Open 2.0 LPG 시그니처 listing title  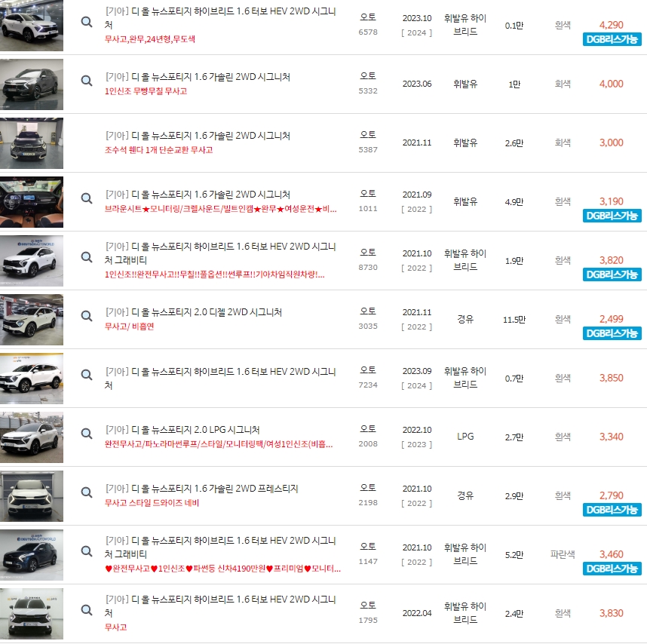[x=182, y=430]
